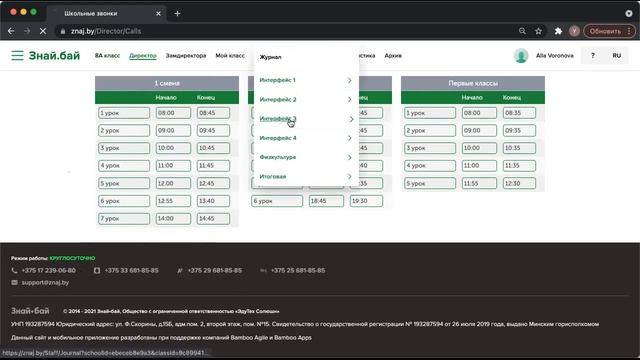640x360 pixels.
Task: Close the Школьные звонки tab
Action: pyautogui.click(x=158, y=13)
